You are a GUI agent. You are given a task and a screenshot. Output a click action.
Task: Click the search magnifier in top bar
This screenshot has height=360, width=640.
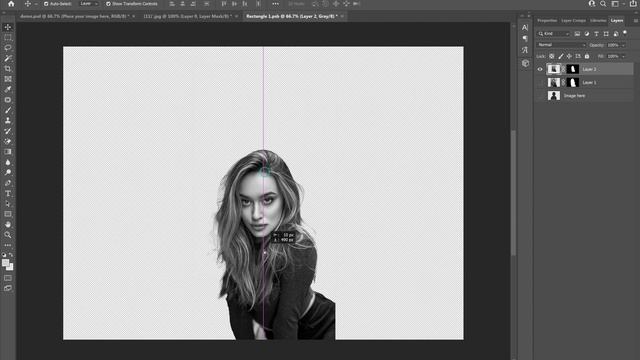(x=603, y=4)
